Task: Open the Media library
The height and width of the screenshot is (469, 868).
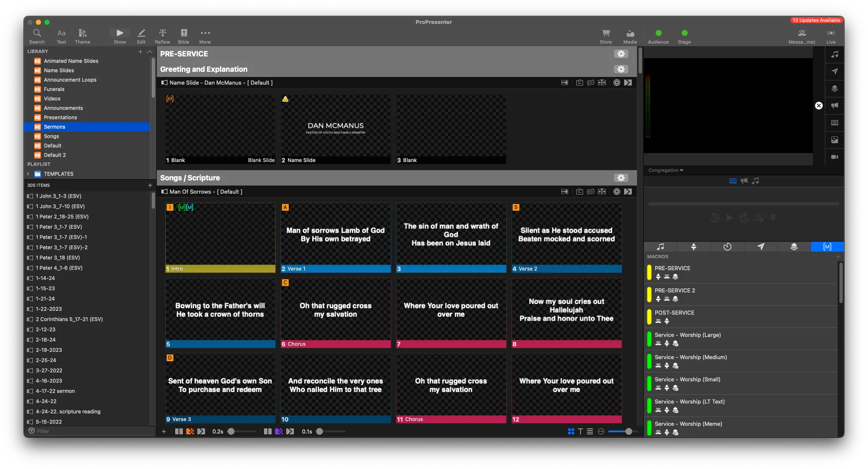Action: click(x=630, y=35)
